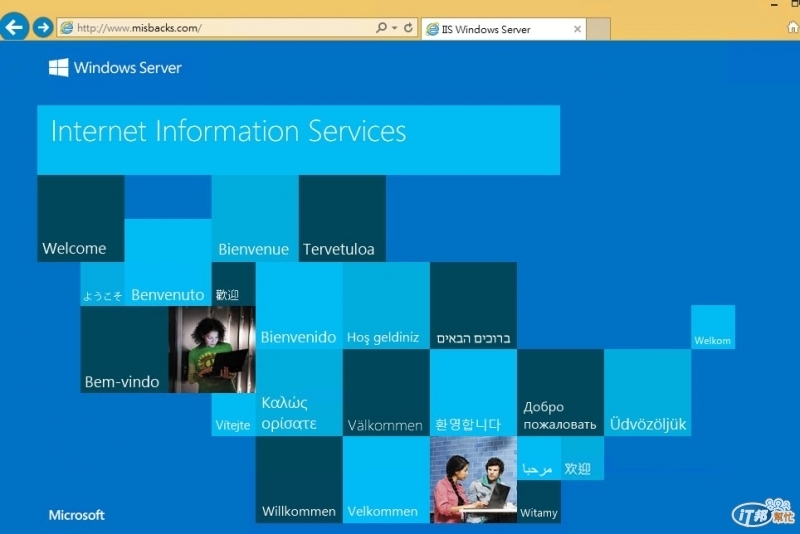Click the Arabic مرحبا tile
The height and width of the screenshot is (534, 800).
[x=539, y=458]
